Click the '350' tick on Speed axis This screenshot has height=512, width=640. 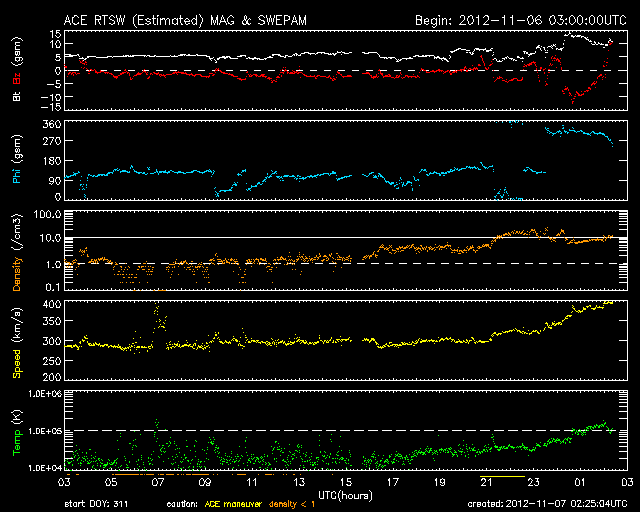pos(52,321)
